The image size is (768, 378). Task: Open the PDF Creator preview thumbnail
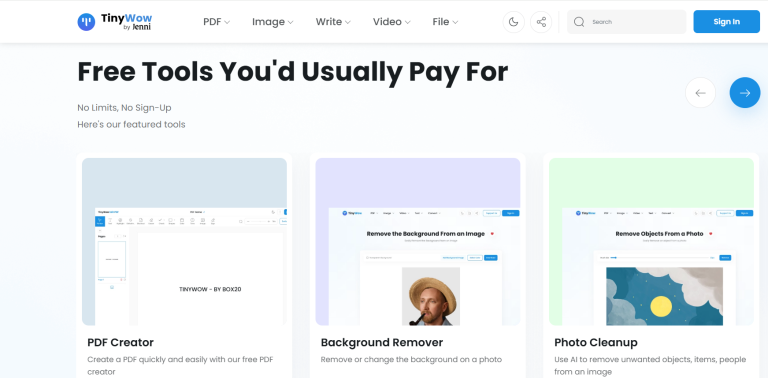tap(184, 241)
